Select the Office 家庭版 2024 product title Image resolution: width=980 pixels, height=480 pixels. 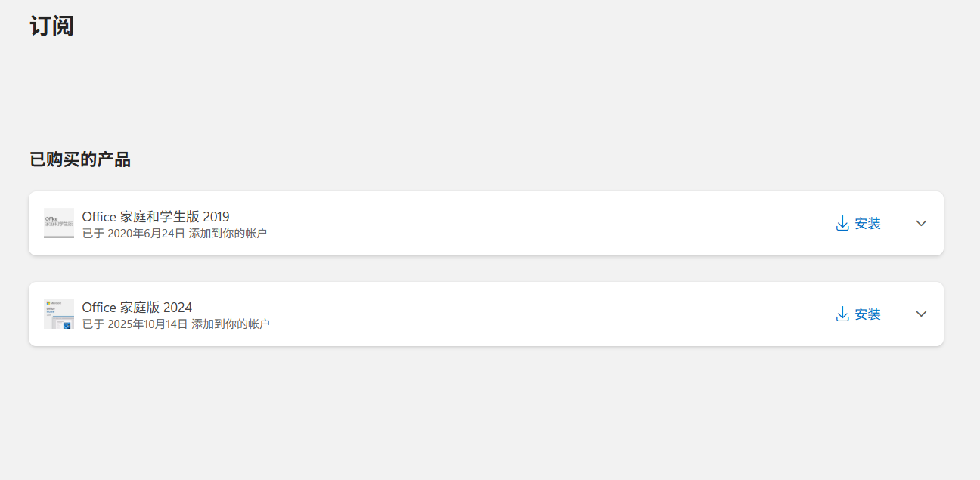137,308
